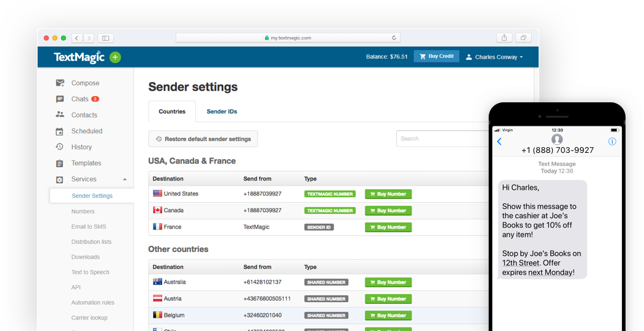Go to Downloads in sidebar
Screen dimensions: 644x331
(x=86, y=257)
